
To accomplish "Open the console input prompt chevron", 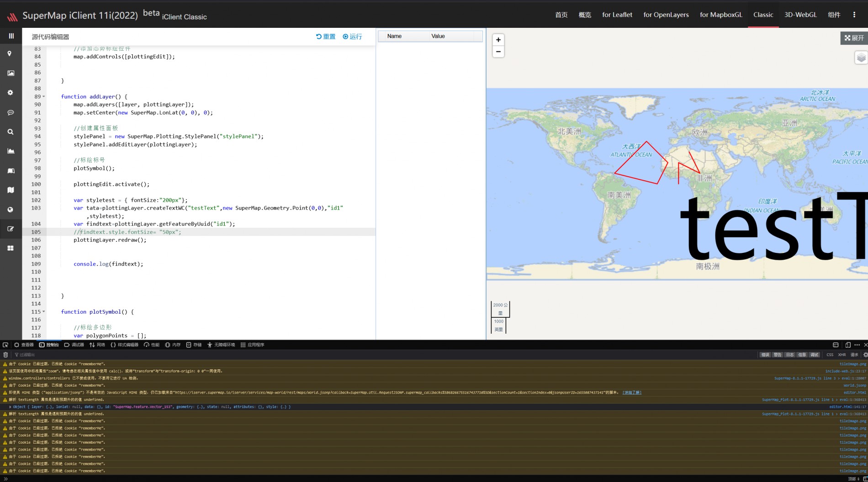I will (5, 479).
